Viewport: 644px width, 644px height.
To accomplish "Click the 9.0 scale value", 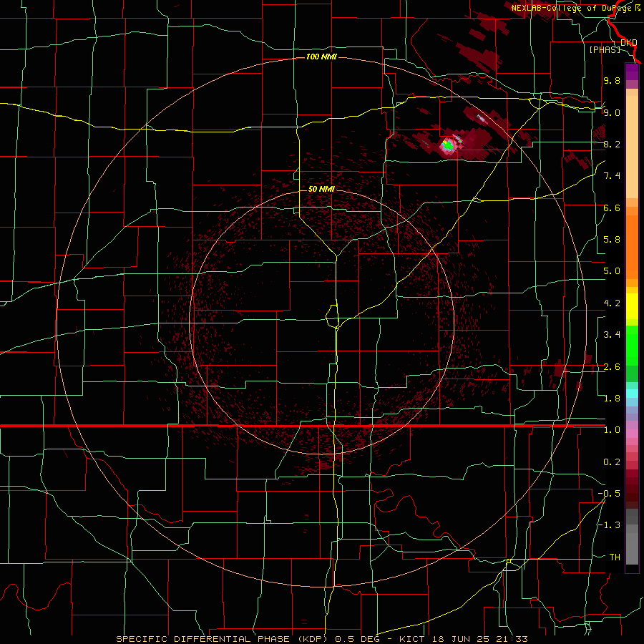I will coord(612,112).
